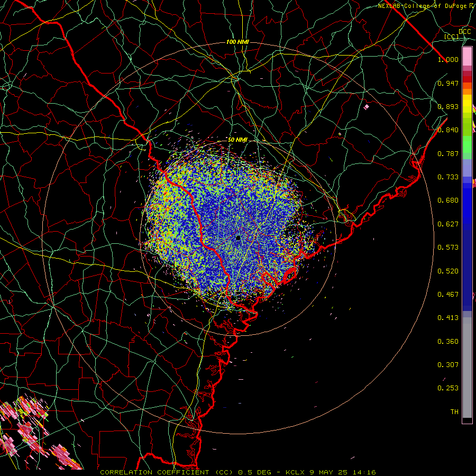Click the 0.307 legend value
Screen dimensions: 476x476
[448, 365]
